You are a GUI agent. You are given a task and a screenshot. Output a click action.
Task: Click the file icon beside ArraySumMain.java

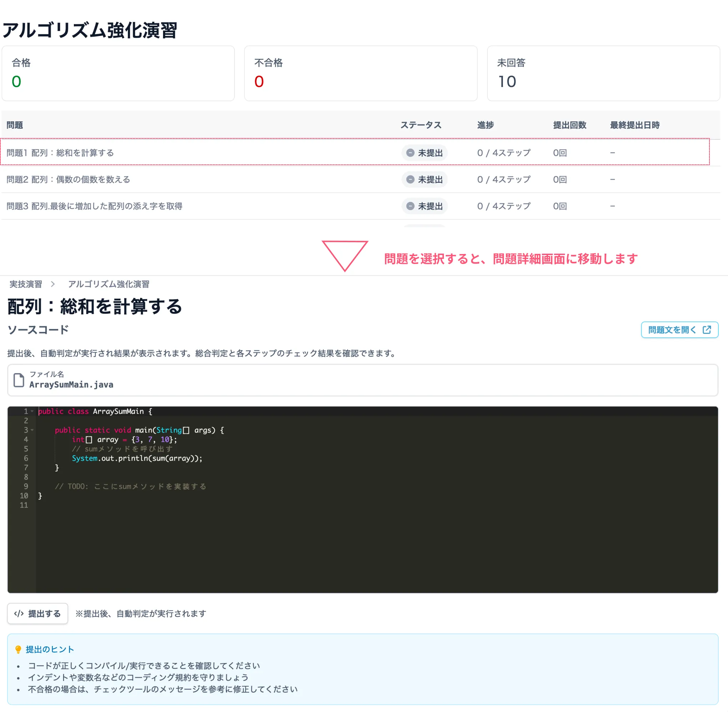(19, 380)
